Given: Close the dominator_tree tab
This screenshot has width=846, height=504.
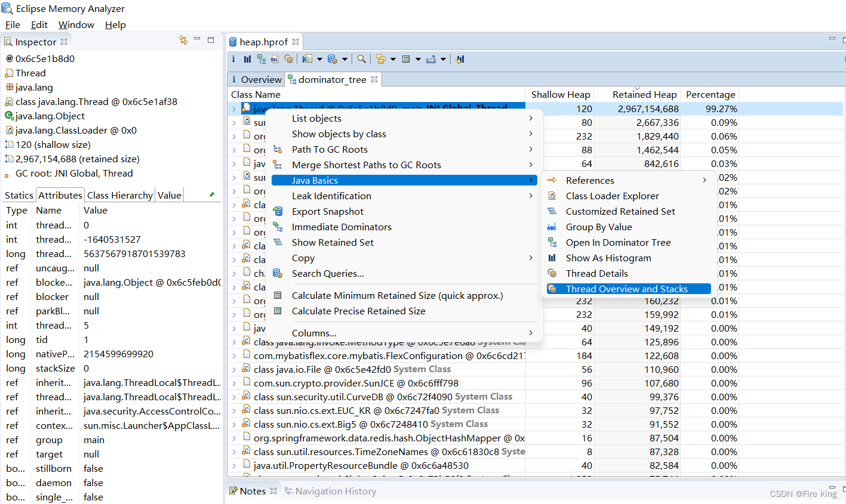Looking at the screenshot, I should coord(374,79).
